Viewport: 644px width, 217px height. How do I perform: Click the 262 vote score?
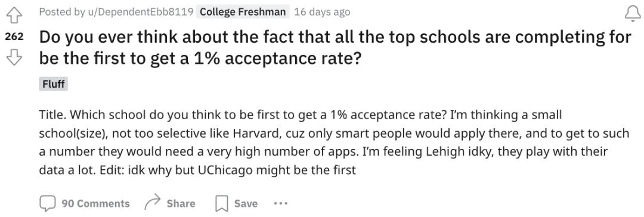(14, 36)
